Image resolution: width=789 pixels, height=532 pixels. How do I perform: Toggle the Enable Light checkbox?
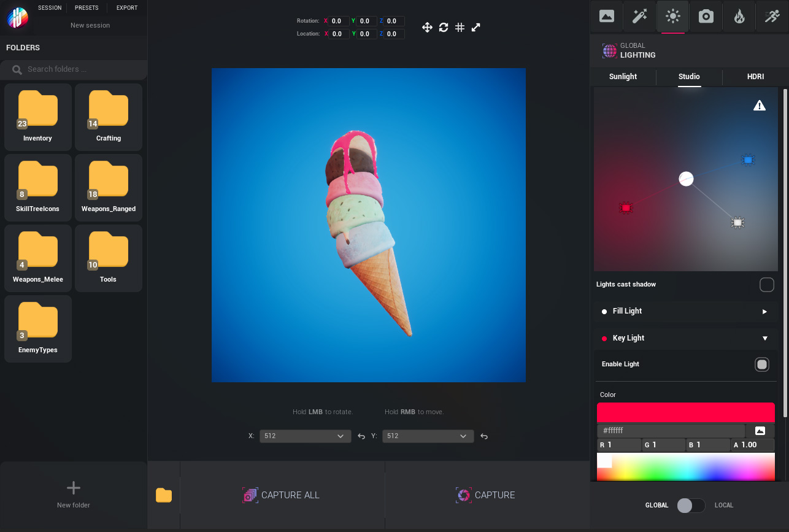[762, 364]
